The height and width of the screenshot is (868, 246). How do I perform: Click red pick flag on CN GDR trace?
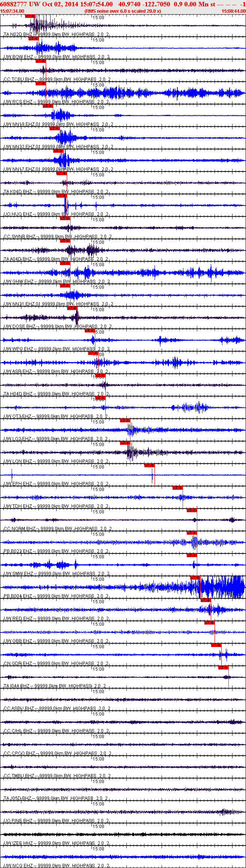tap(217, 645)
